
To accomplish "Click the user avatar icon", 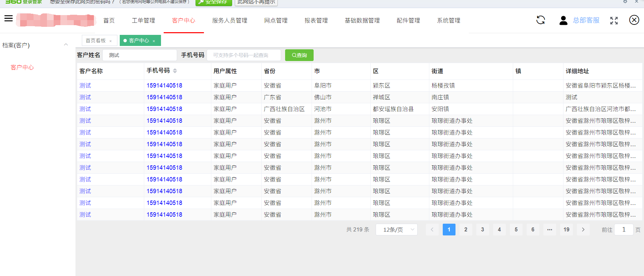I will tap(563, 20).
